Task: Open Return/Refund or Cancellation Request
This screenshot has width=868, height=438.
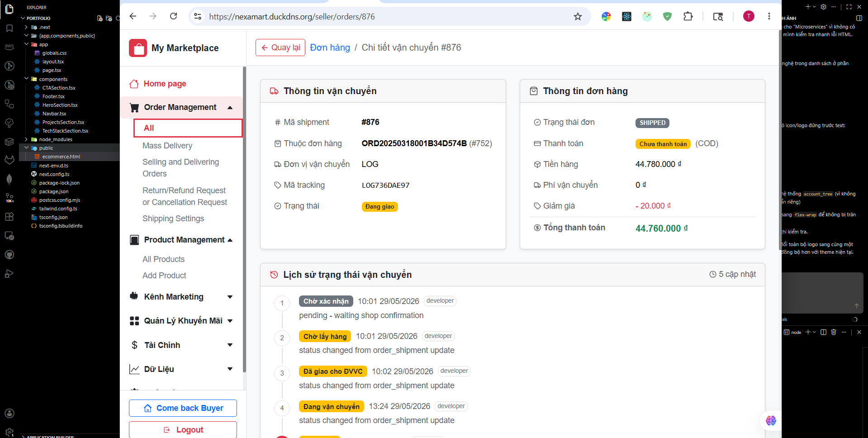Action: pos(185,196)
